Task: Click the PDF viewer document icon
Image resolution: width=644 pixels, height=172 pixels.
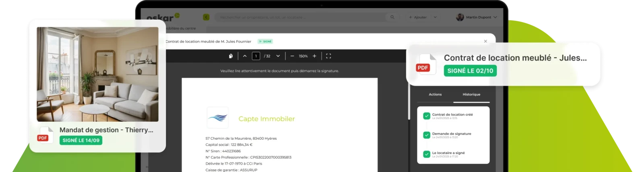Action: [x=231, y=56]
